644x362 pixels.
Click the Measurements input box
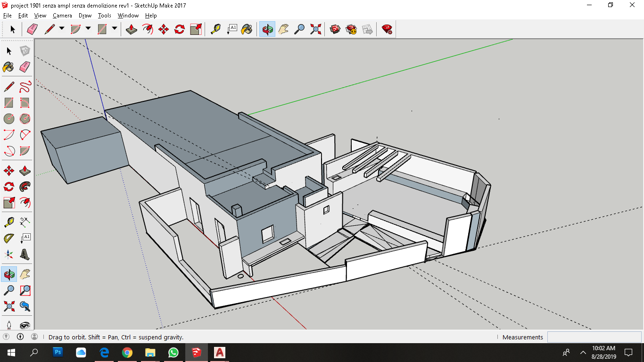click(594, 337)
